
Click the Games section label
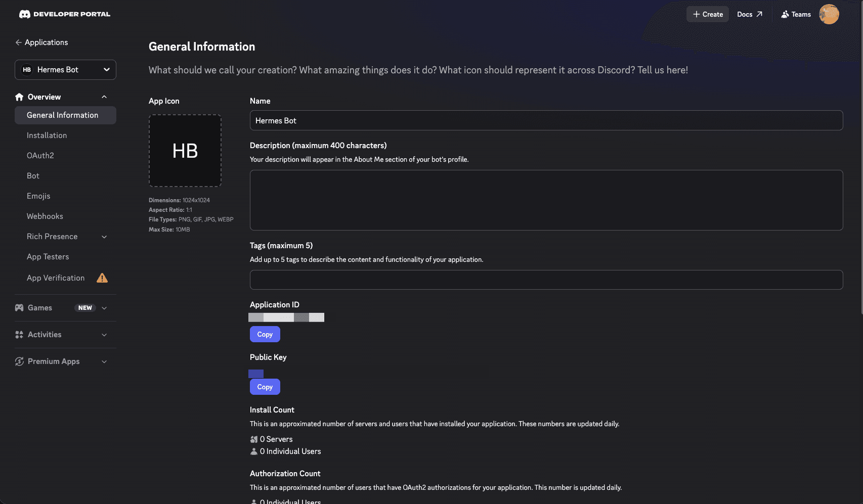coord(40,308)
